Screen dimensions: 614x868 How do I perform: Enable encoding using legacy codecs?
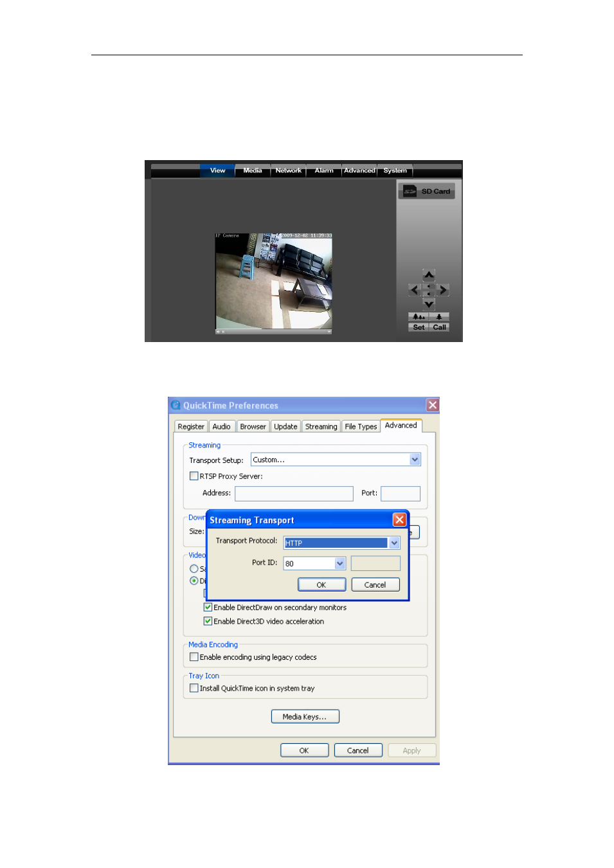(194, 657)
